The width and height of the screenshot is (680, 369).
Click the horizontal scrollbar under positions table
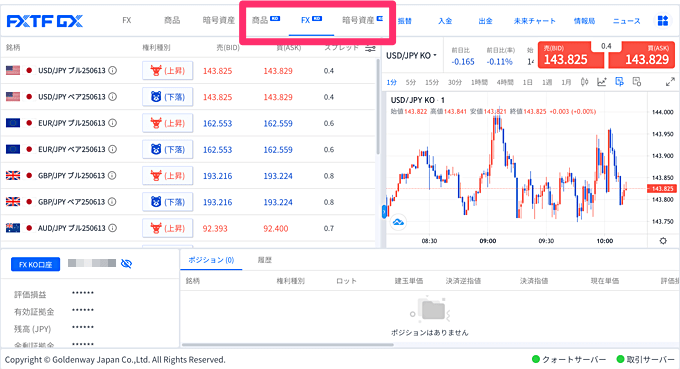tap(288, 345)
